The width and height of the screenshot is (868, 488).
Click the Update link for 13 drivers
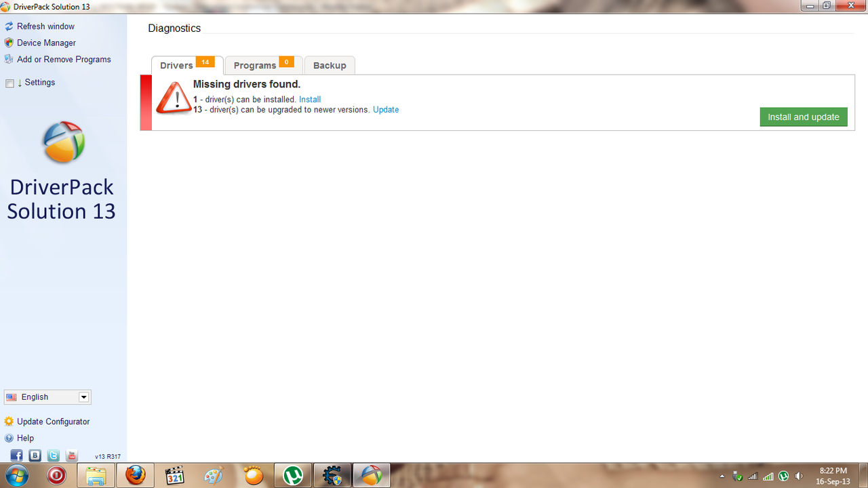[386, 110]
